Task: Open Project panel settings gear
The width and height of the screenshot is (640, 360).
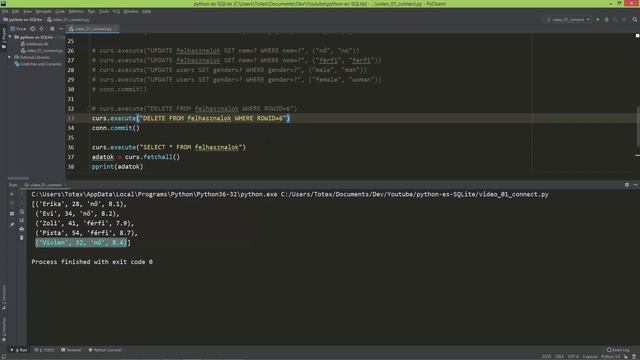Action: [x=52, y=29]
